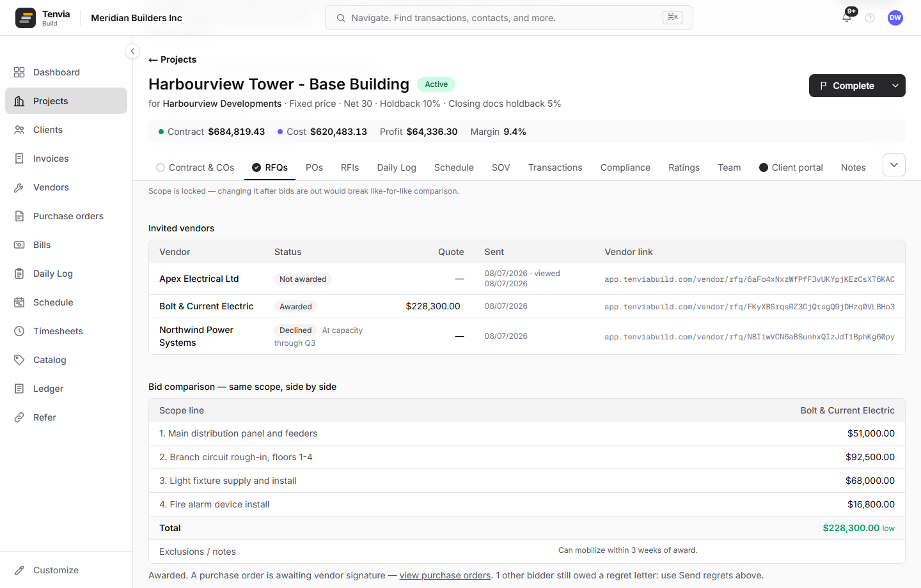Open Apex Electrical vendor RFQ link
This screenshot has height=588, width=921.
(x=750, y=279)
